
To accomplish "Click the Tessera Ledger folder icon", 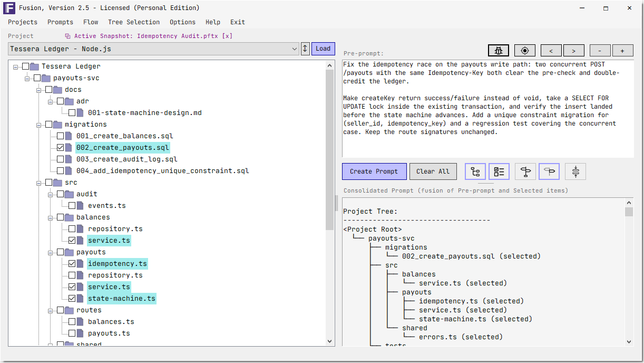I will (35, 66).
